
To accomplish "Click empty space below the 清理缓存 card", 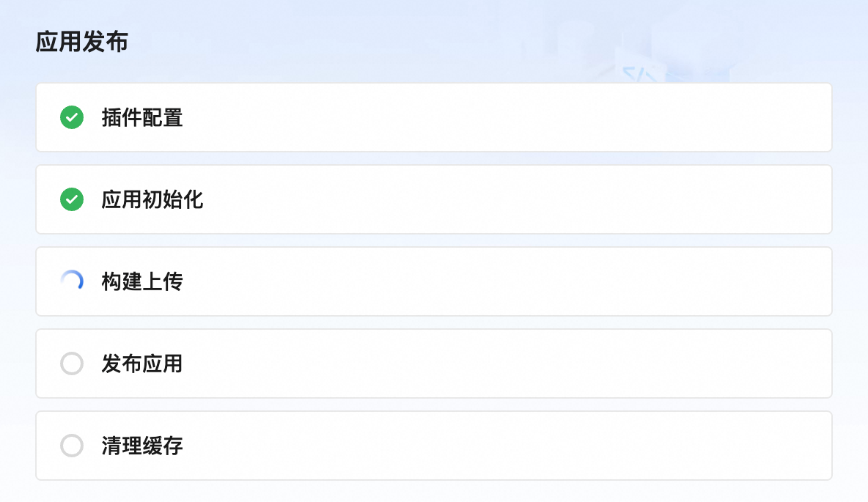I will (x=433, y=492).
